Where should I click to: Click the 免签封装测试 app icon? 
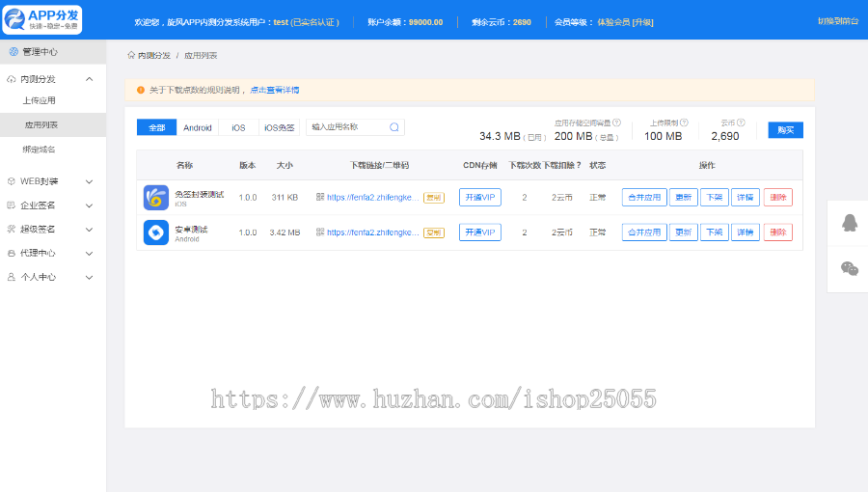point(156,198)
